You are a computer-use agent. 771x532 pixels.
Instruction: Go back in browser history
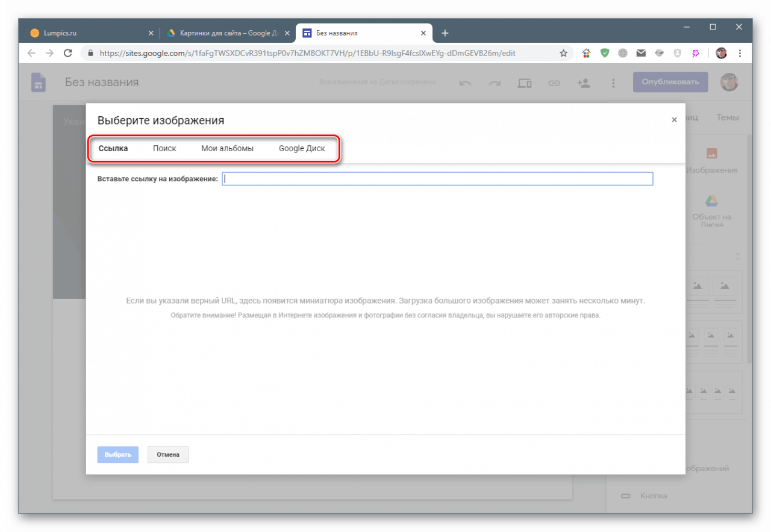pyautogui.click(x=32, y=53)
